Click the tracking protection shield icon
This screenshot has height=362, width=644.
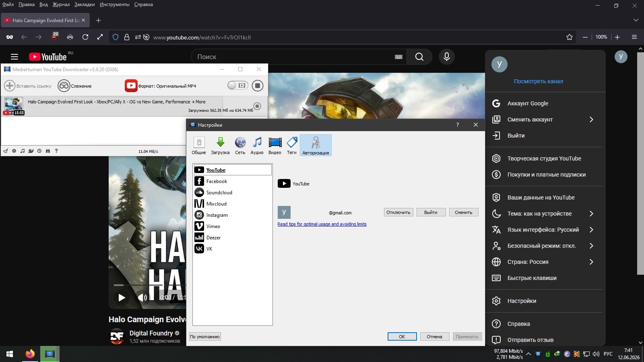(x=116, y=37)
